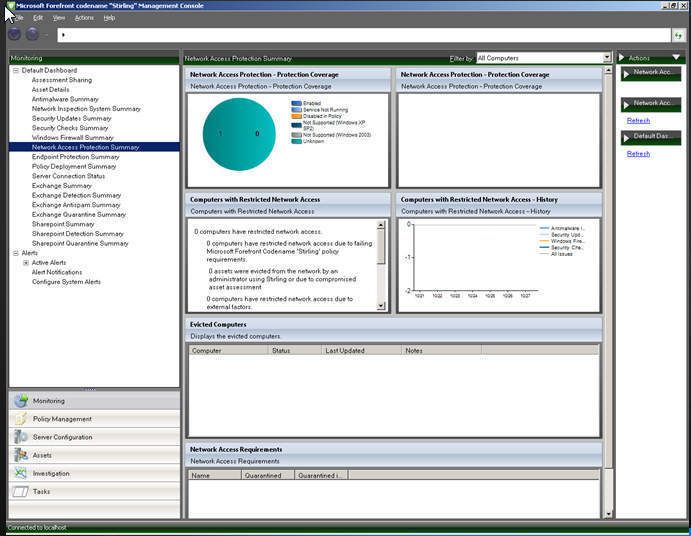Click the Assets icon in navigation pane

coord(21,455)
